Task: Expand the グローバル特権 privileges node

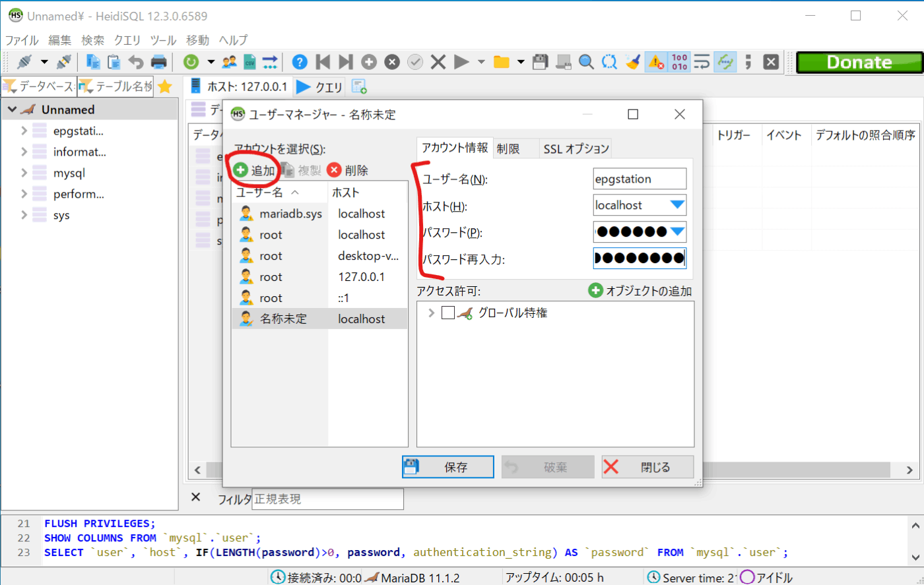Action: [x=432, y=313]
